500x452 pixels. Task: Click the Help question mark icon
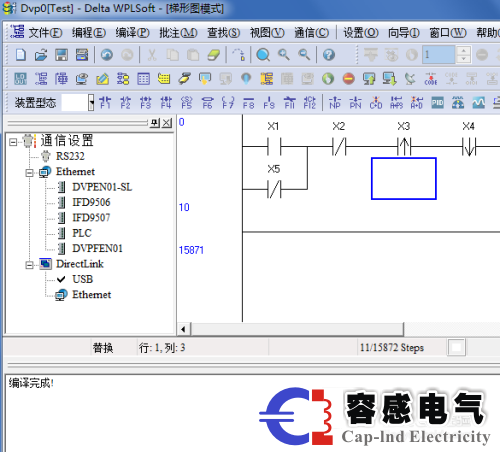tap(329, 55)
